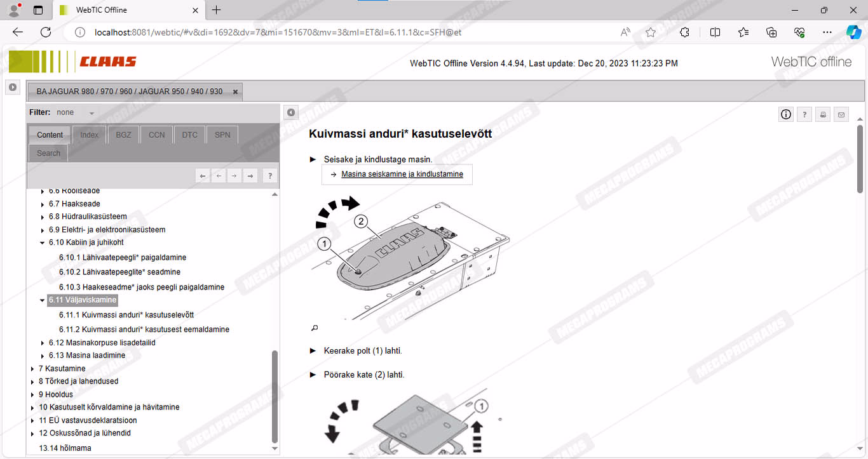Click the info icon above the document
Screen dimensions: 868x459
pyautogui.click(x=786, y=114)
